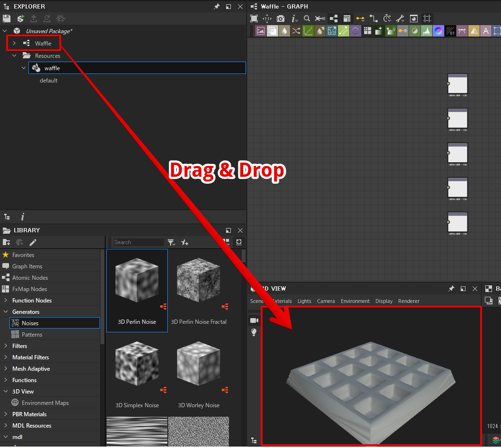Viewport: 501px width, 448px height.
Task: Click the camera snapshot icon in graph toolbar
Action: click(x=281, y=18)
